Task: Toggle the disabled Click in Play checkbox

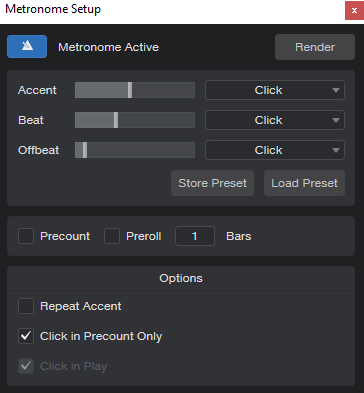Action: [26, 366]
